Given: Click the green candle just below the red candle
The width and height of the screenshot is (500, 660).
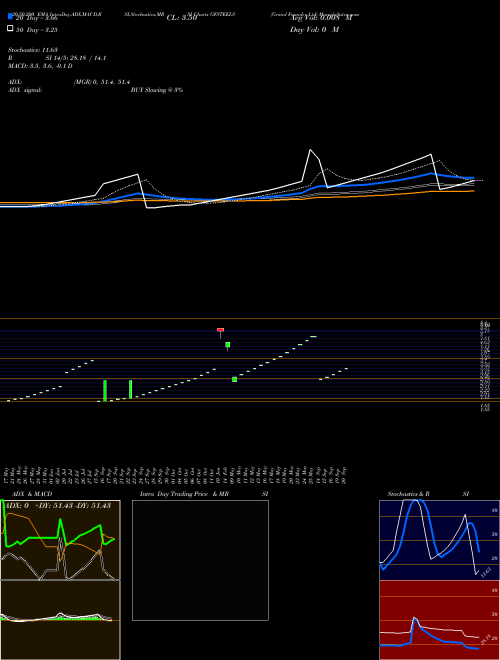Looking at the screenshot, I should 228,345.
